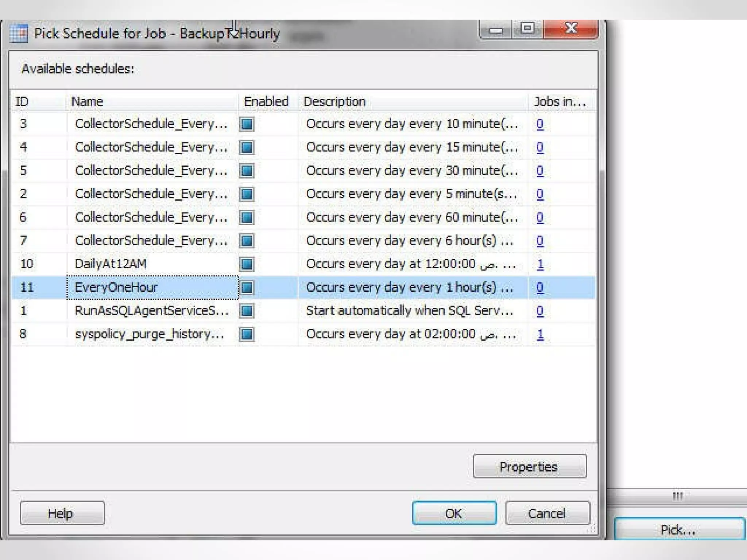Image resolution: width=747 pixels, height=560 pixels.
Task: Toggle Enabled checkbox for syspolicy_purge_history schedule
Action: click(x=247, y=334)
